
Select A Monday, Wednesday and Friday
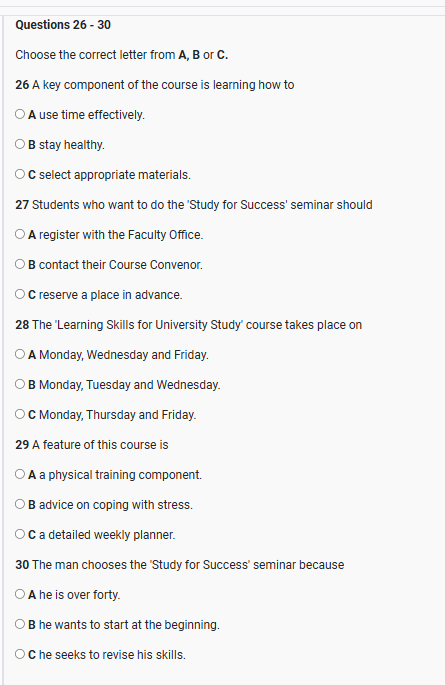pos(20,354)
